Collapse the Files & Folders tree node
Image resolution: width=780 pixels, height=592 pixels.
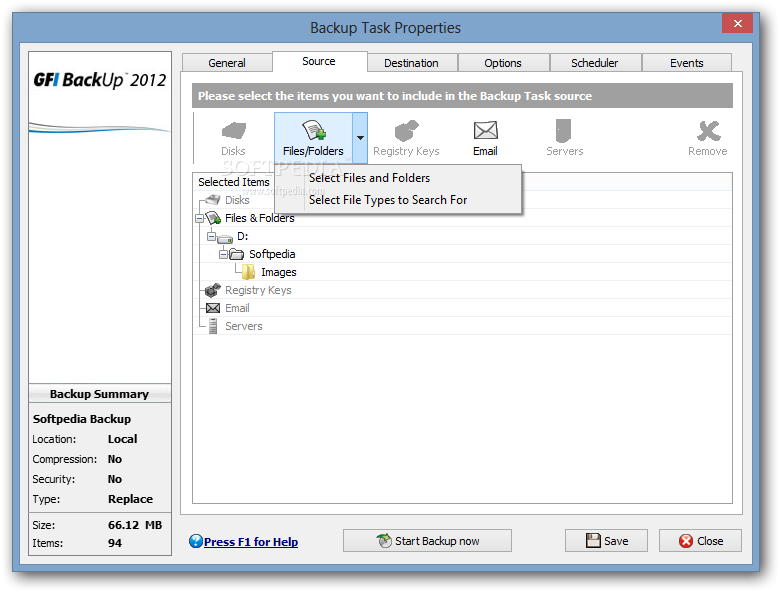pyautogui.click(x=199, y=218)
